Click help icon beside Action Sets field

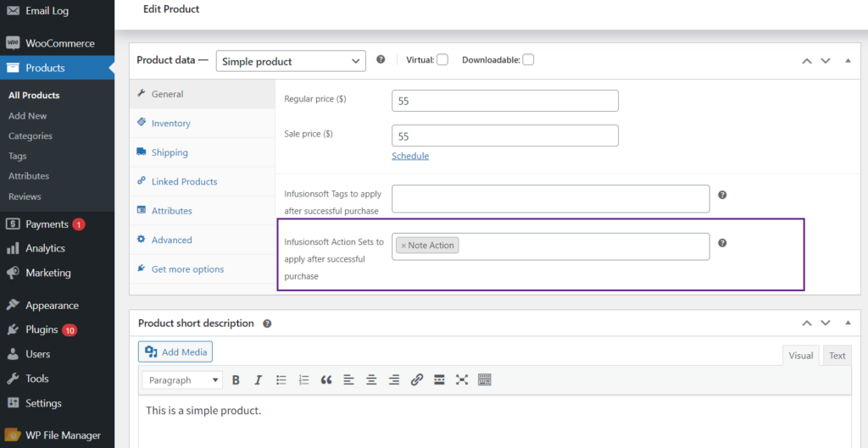[x=722, y=243]
